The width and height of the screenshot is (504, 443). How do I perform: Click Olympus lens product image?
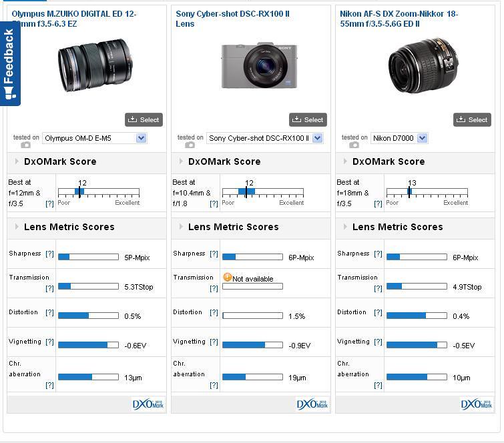pyautogui.click(x=95, y=65)
